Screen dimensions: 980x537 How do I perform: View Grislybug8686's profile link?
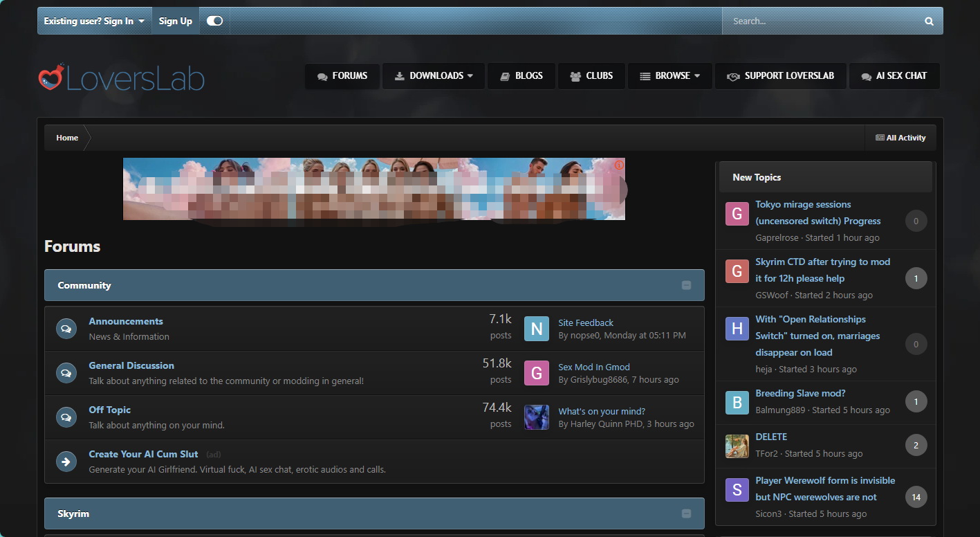598,379
